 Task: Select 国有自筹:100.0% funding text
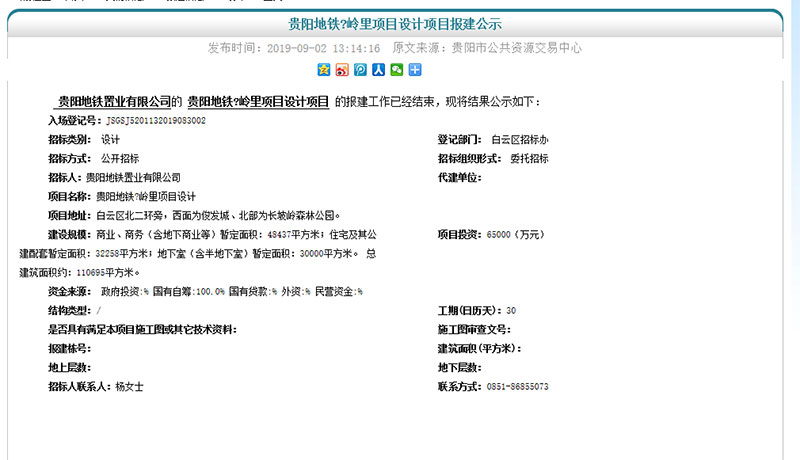189,292
